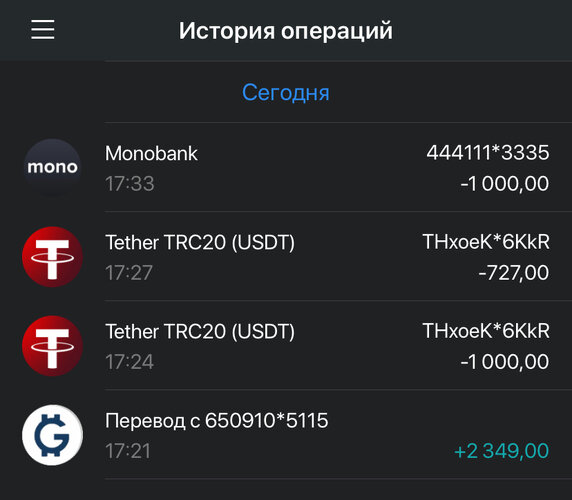Open the Monobank transaction entry
Image resolution: width=572 pixels, height=500 pixels.
coord(286,167)
